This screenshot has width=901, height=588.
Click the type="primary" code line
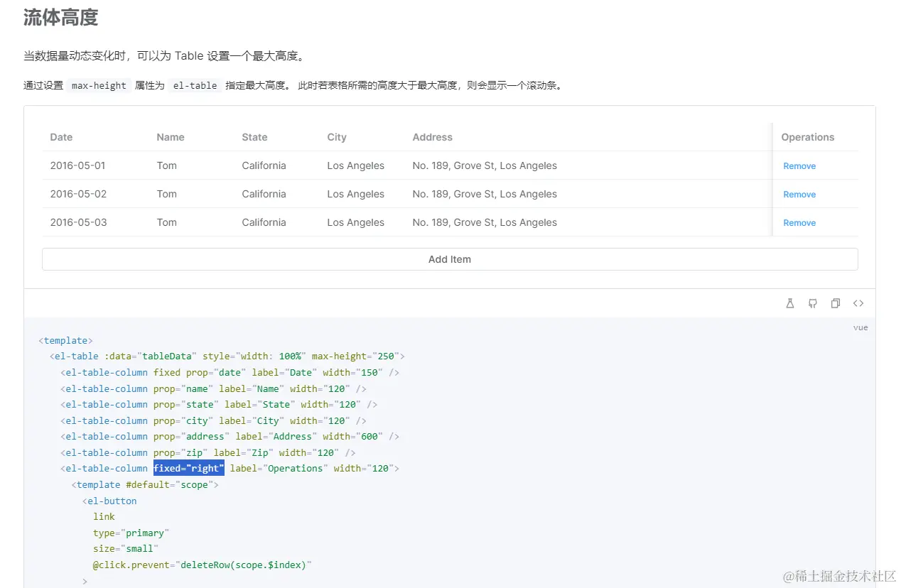click(131, 533)
